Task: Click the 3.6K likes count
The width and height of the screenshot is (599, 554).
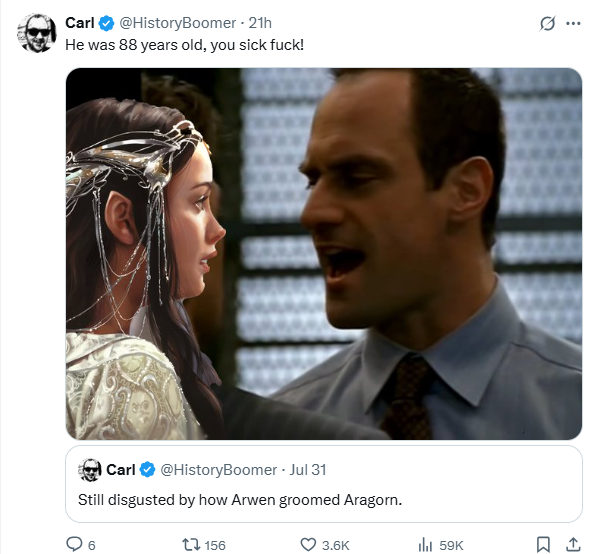Action: click(x=335, y=545)
